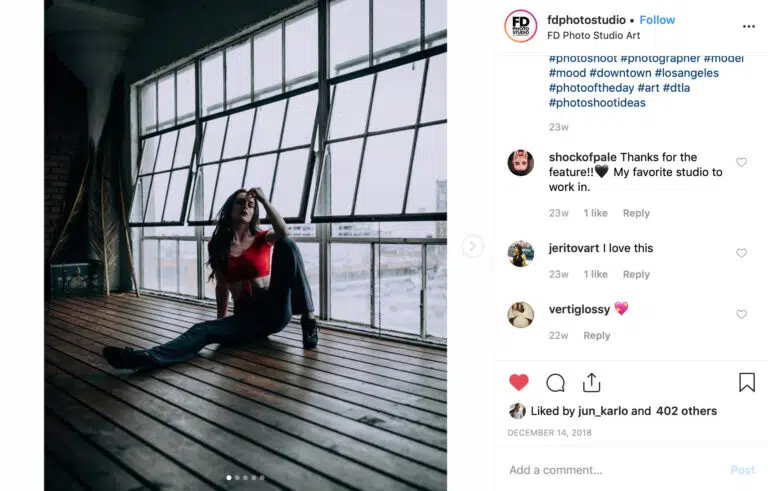This screenshot has width=768, height=491.
Task: Select the second carousel dot indicator
Action: (x=237, y=478)
